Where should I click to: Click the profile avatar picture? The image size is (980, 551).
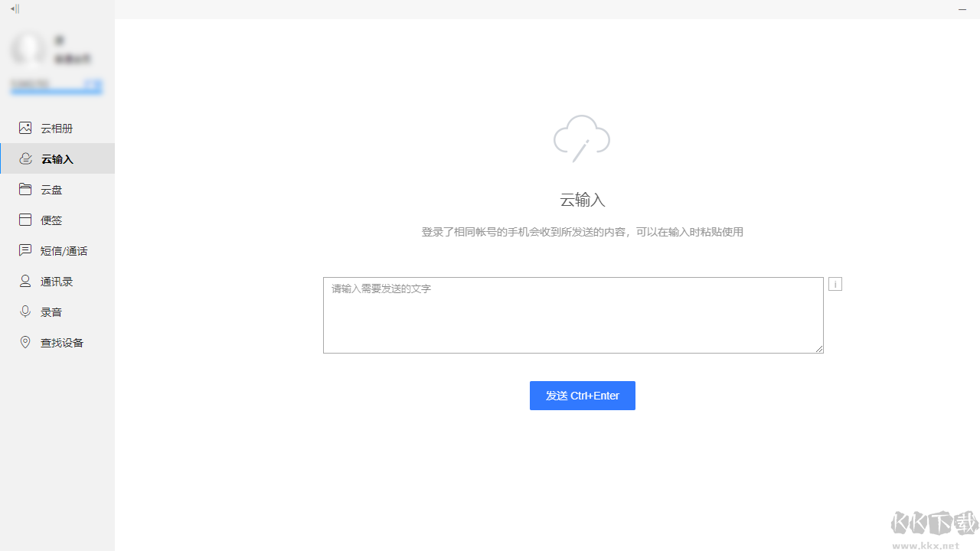tap(28, 47)
